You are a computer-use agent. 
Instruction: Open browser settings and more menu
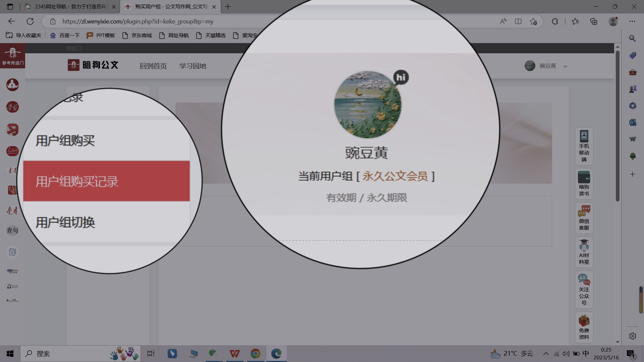pyautogui.click(x=632, y=21)
